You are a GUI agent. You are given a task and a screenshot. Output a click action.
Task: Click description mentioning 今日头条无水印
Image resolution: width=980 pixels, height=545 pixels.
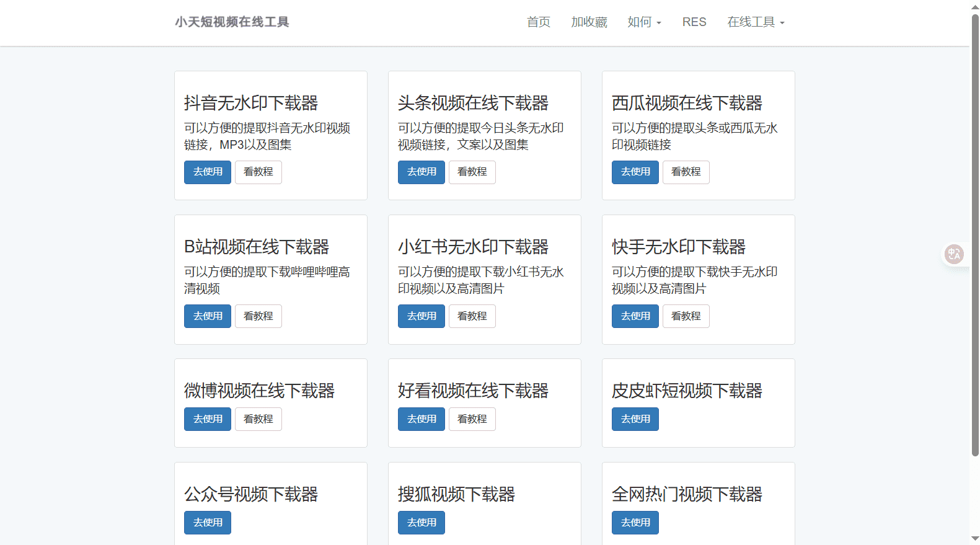[x=481, y=136]
